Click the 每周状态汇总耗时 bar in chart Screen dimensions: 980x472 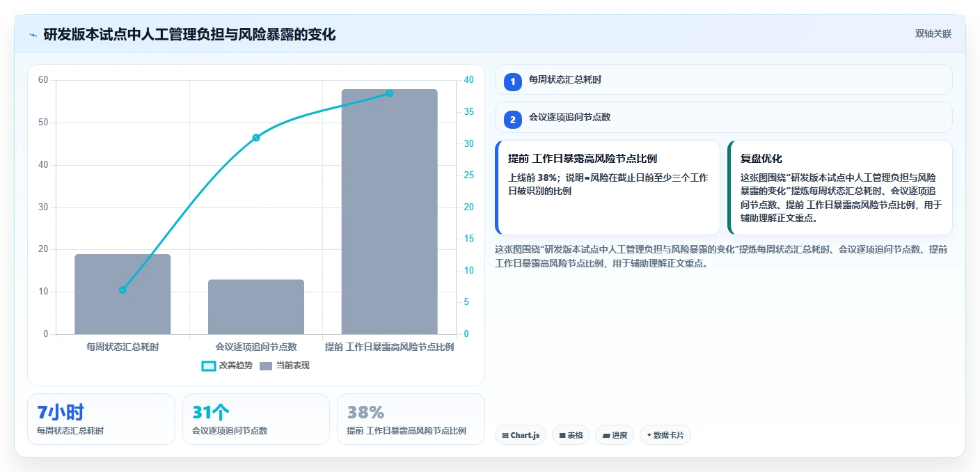[x=122, y=294]
